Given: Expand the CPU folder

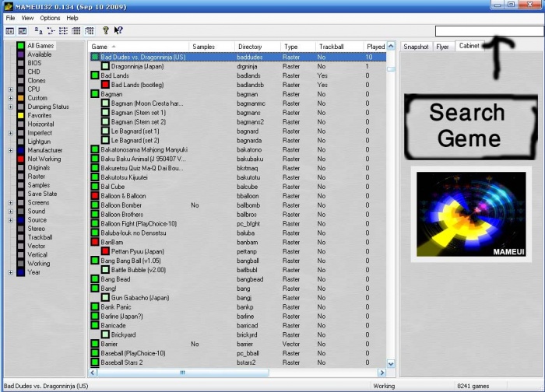Looking at the screenshot, I should (x=10, y=89).
